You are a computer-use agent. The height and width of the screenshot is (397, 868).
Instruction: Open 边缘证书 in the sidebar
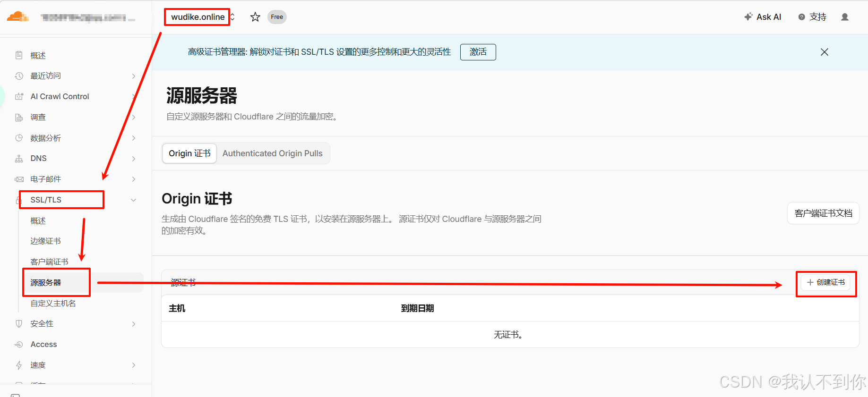click(46, 241)
